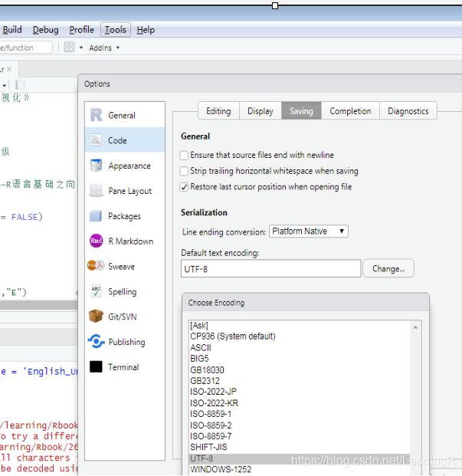Screen dimensions: 462x476
Task: Open the Addins dropdown in toolbar
Action: 104,48
